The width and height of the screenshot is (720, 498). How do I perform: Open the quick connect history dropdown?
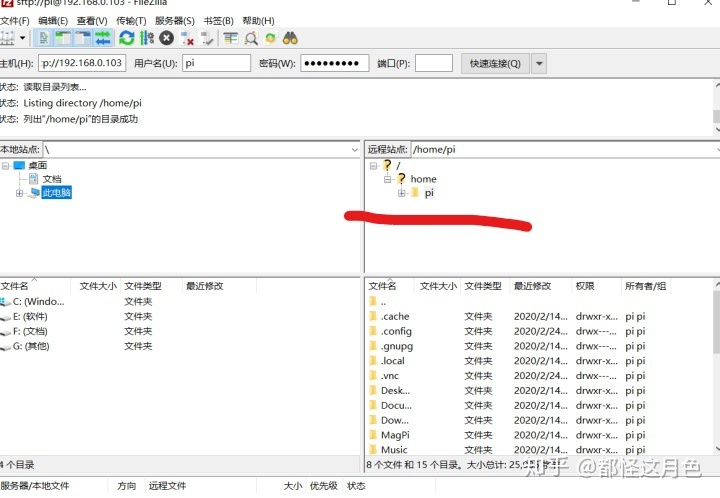pyautogui.click(x=539, y=63)
